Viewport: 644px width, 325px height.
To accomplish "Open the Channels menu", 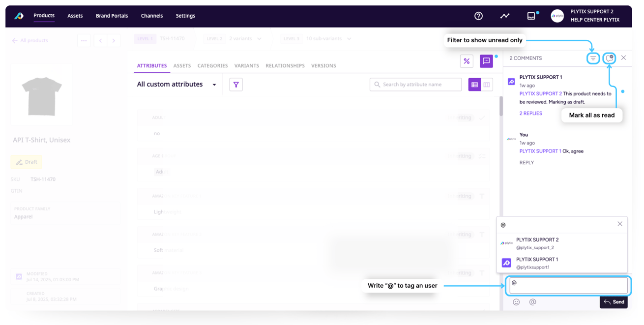I will (152, 16).
